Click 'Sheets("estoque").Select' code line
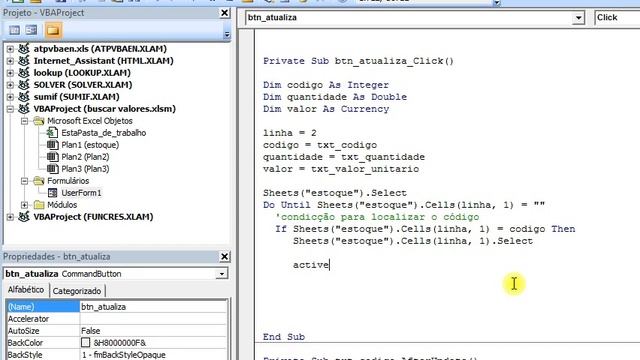Screen dimensions: 640x360 point(335,193)
